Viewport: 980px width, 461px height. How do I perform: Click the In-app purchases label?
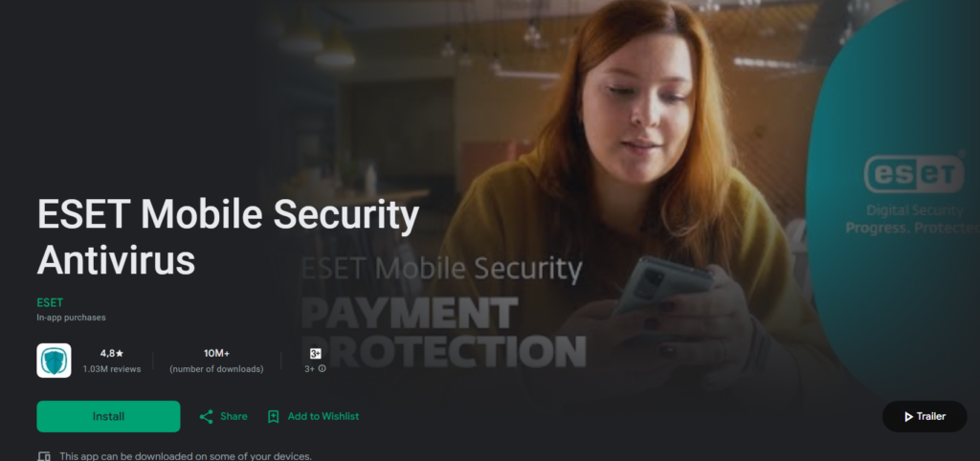[x=71, y=318]
